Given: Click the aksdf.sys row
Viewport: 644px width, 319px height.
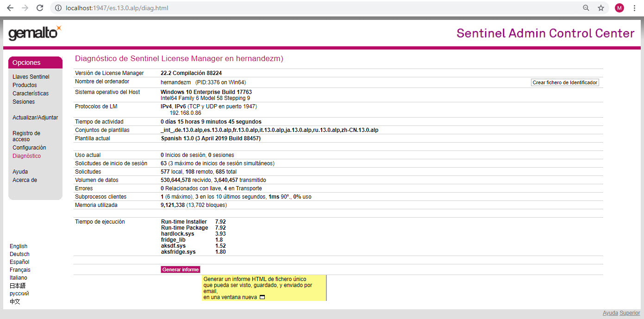Looking at the screenshot, I should pos(194,246).
